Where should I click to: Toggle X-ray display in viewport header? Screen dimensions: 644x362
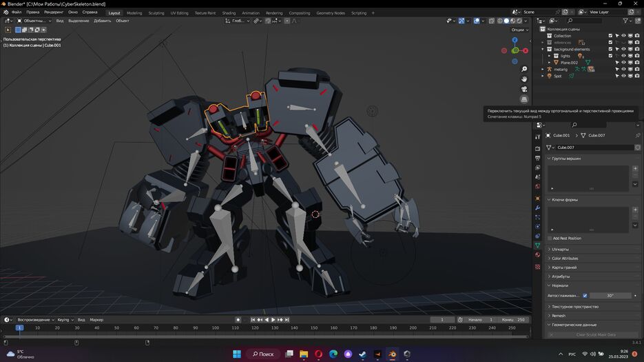pos(492,21)
